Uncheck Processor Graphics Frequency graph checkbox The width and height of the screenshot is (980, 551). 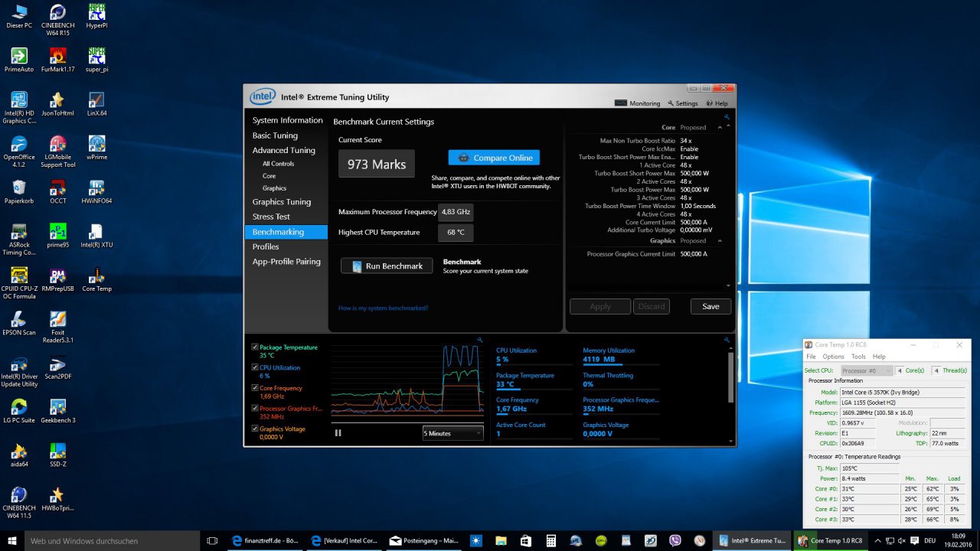[255, 408]
